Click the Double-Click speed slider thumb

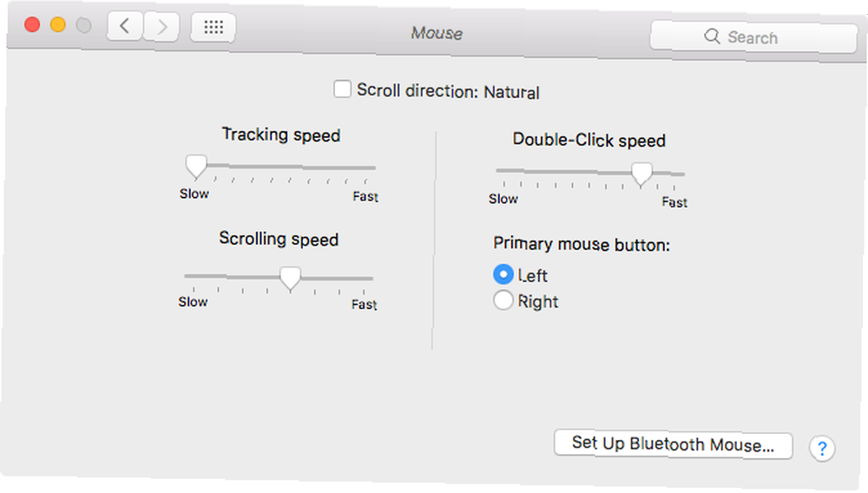point(641,174)
